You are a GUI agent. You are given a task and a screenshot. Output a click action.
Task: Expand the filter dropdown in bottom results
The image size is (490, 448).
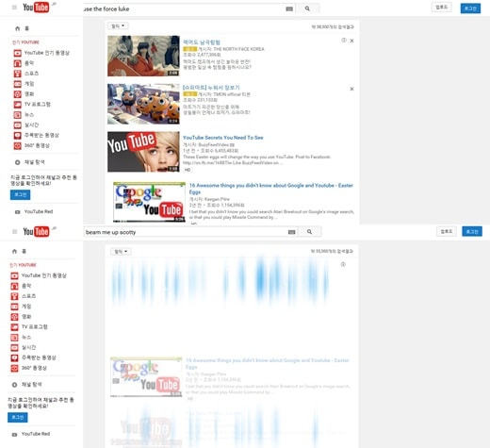121,252
